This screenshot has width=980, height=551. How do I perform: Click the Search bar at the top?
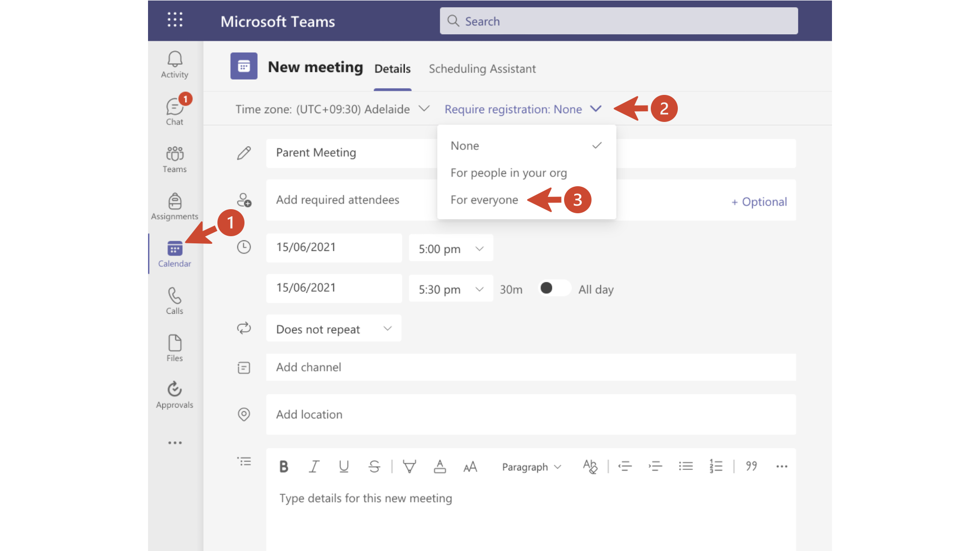618,21
